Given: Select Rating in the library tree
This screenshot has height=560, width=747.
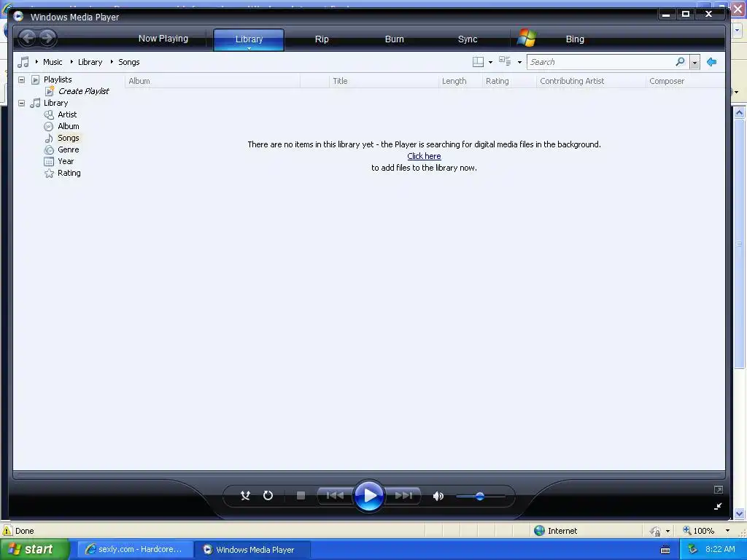Looking at the screenshot, I should click(x=69, y=173).
